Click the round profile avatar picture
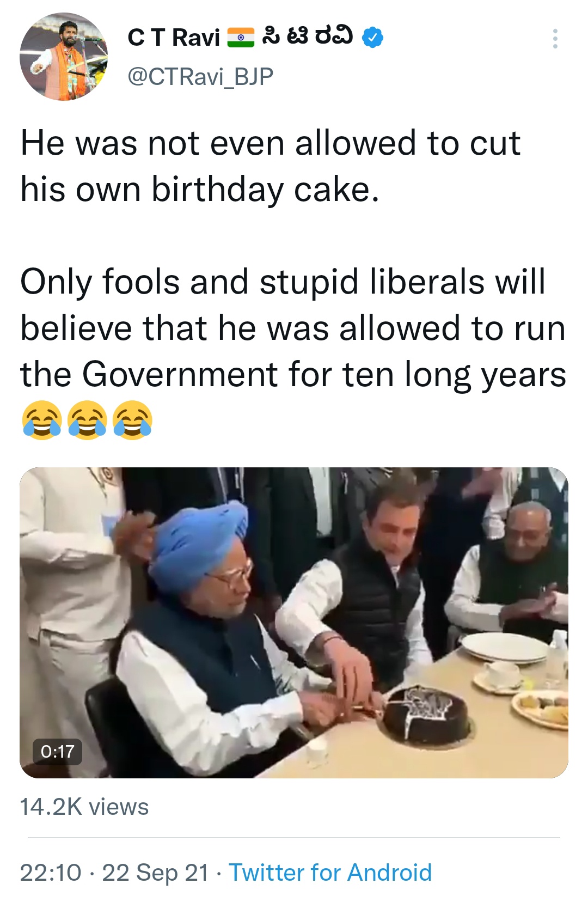The width and height of the screenshot is (588, 902). [64, 57]
